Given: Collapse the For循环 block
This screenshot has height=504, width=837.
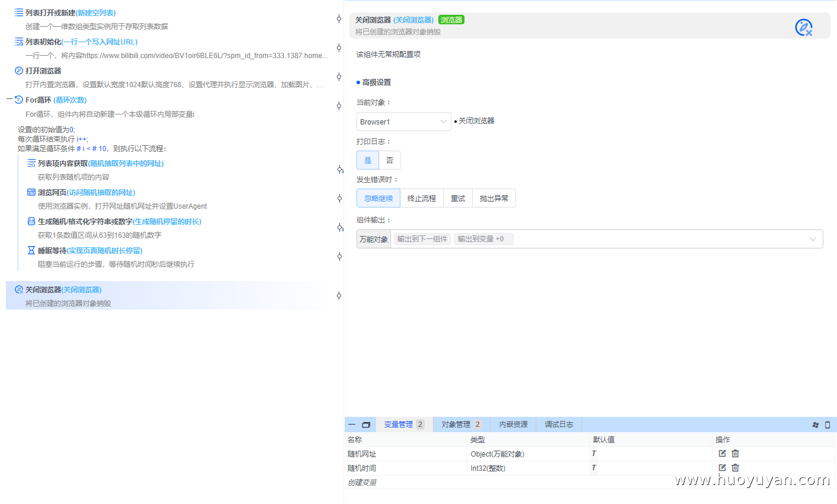Looking at the screenshot, I should pos(9,99).
